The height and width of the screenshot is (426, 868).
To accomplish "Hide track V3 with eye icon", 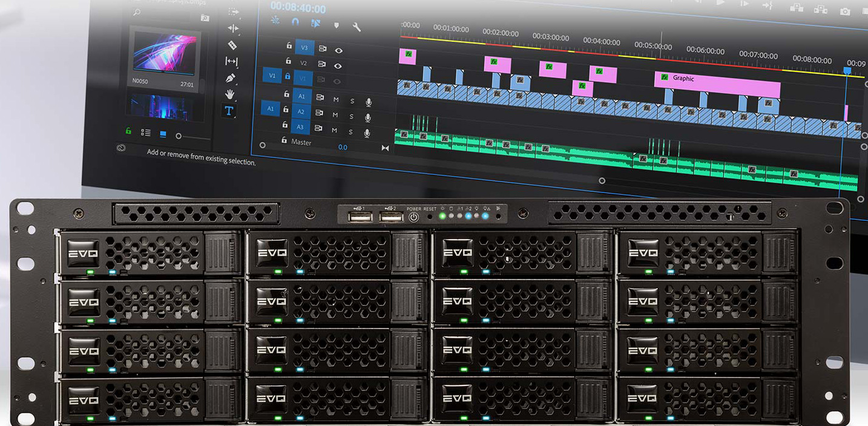I will pyautogui.click(x=338, y=51).
